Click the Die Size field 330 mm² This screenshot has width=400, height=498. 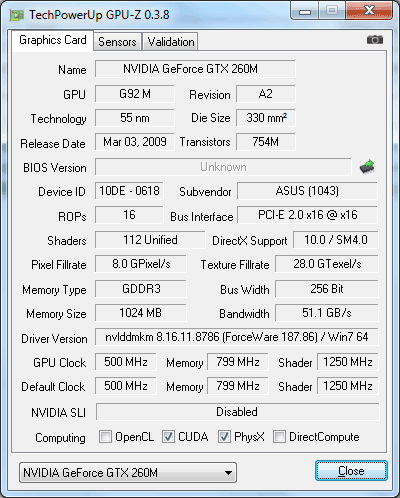pyautogui.click(x=266, y=118)
